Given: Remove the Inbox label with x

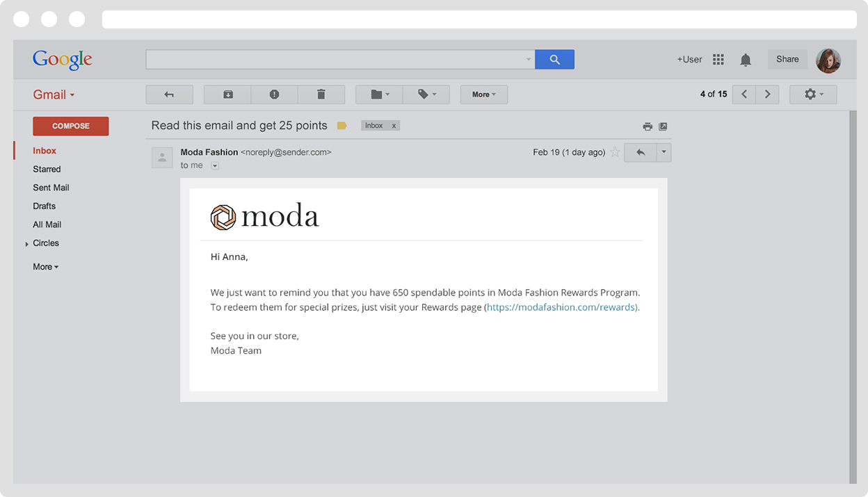Looking at the screenshot, I should point(394,126).
